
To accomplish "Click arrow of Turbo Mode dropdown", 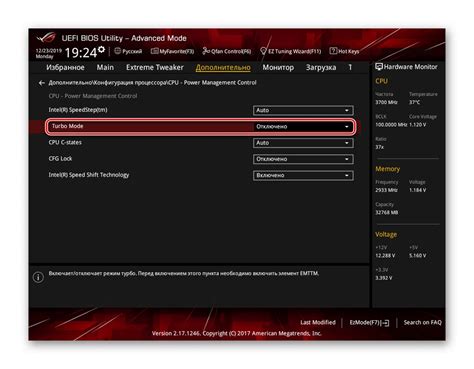I will (x=347, y=127).
